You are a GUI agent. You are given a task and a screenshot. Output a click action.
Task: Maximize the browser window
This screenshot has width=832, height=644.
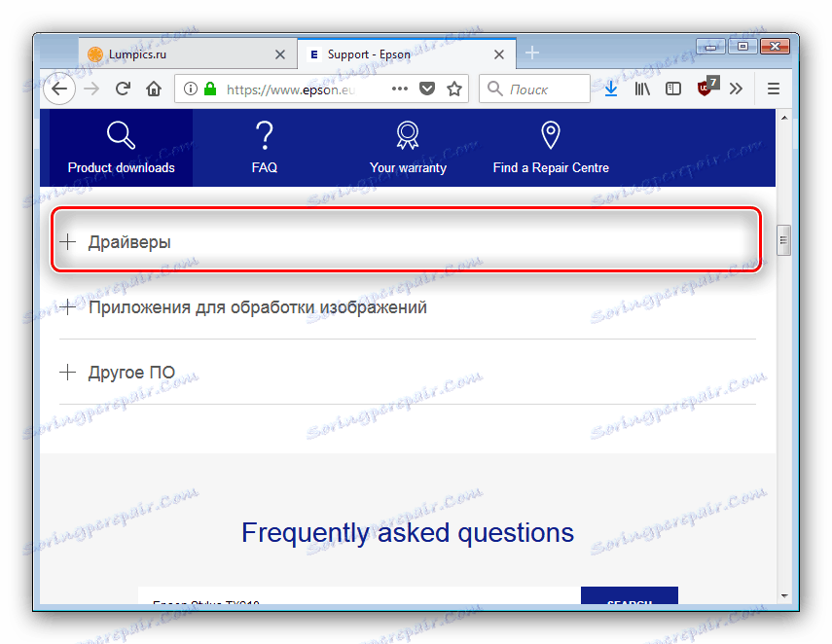[x=742, y=47]
